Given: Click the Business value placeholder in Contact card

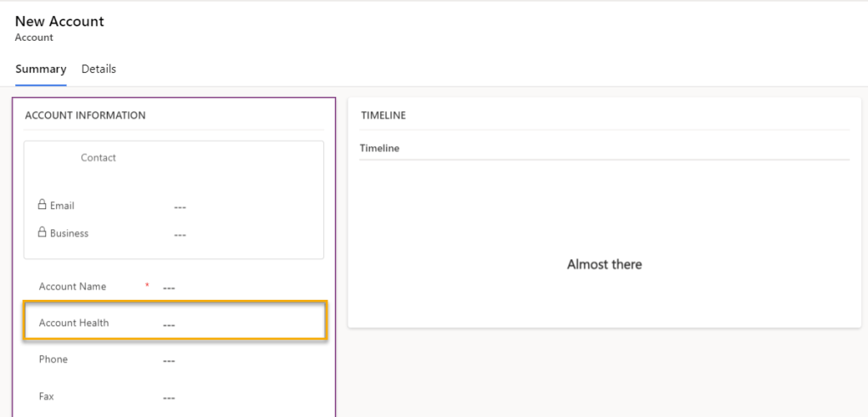Looking at the screenshot, I should click(179, 234).
